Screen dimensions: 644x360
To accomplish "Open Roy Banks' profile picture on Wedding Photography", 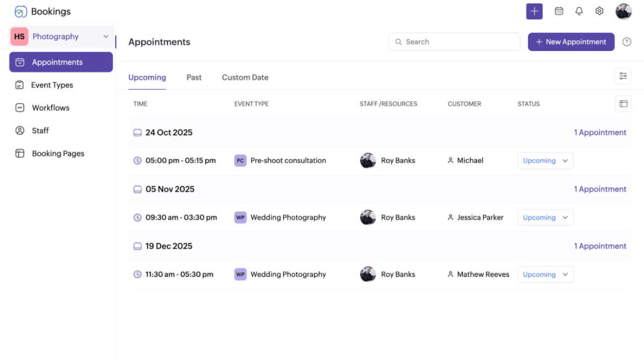I will pyautogui.click(x=368, y=217).
